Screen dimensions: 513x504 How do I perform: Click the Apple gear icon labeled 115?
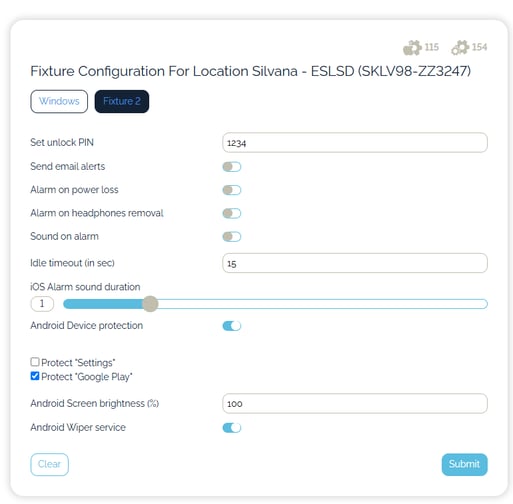(x=412, y=48)
